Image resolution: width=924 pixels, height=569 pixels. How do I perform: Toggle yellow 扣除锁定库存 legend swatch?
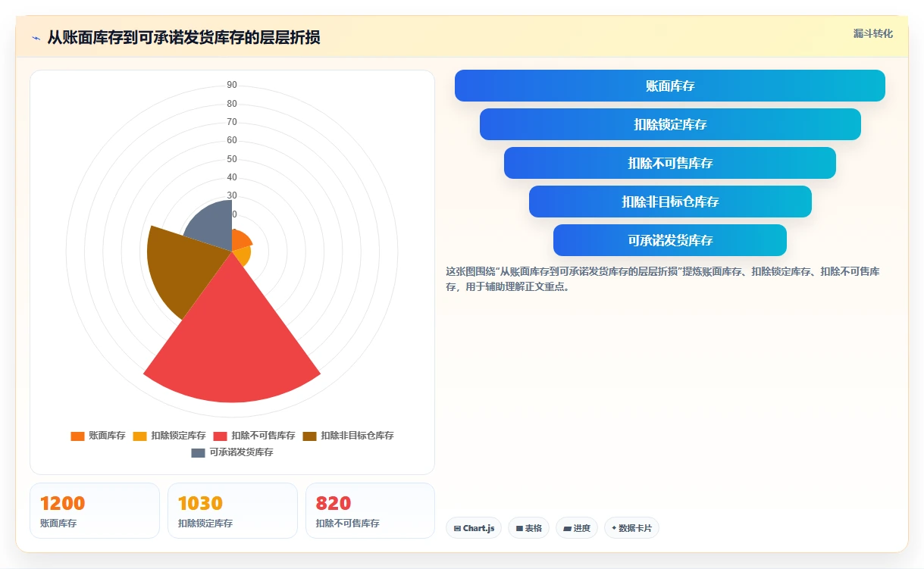[x=139, y=436]
